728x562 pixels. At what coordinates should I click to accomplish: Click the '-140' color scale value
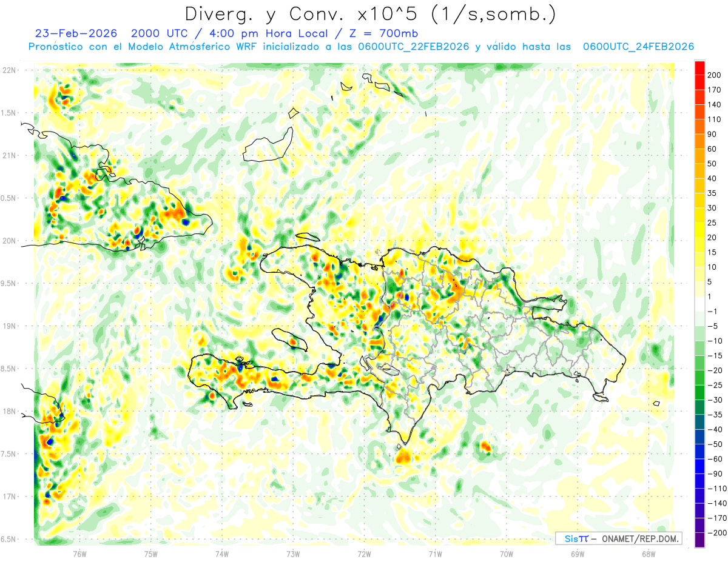[716, 503]
